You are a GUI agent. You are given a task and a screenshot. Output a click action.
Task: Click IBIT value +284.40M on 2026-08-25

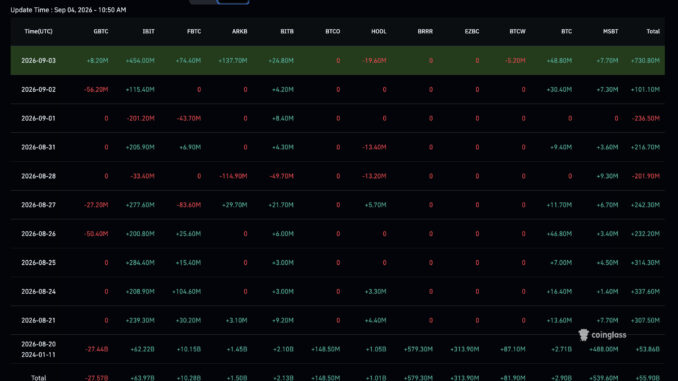coord(140,263)
